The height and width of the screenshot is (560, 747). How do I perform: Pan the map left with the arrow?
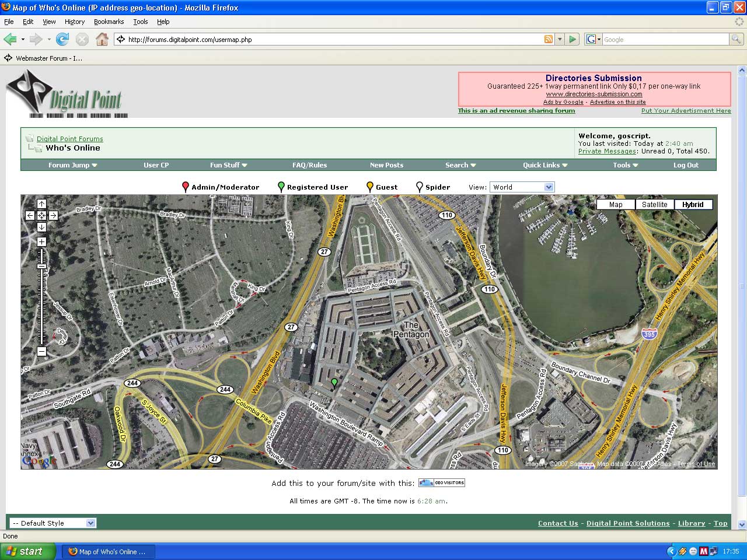pyautogui.click(x=30, y=215)
